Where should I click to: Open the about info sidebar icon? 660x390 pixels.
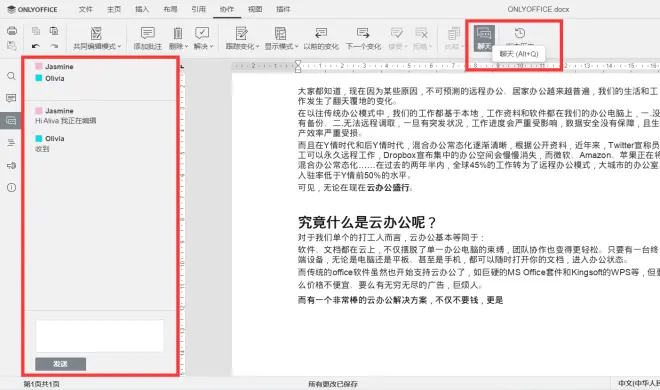coord(11,188)
